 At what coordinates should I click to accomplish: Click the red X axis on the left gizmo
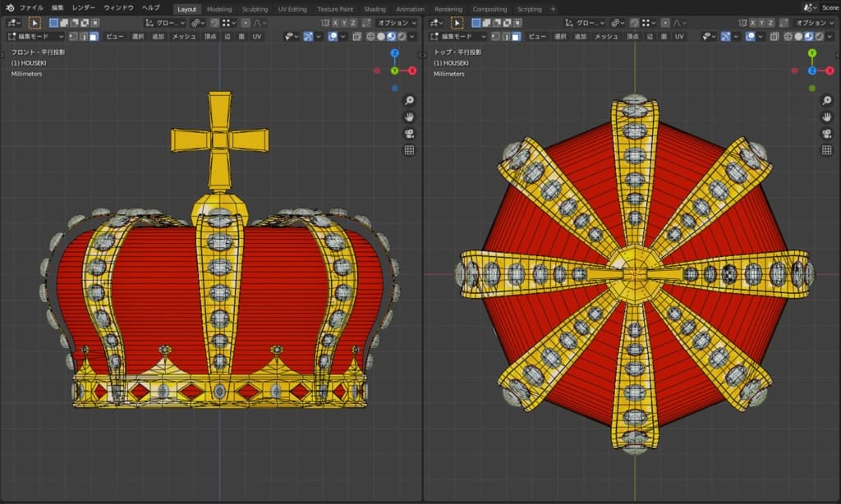(x=412, y=71)
